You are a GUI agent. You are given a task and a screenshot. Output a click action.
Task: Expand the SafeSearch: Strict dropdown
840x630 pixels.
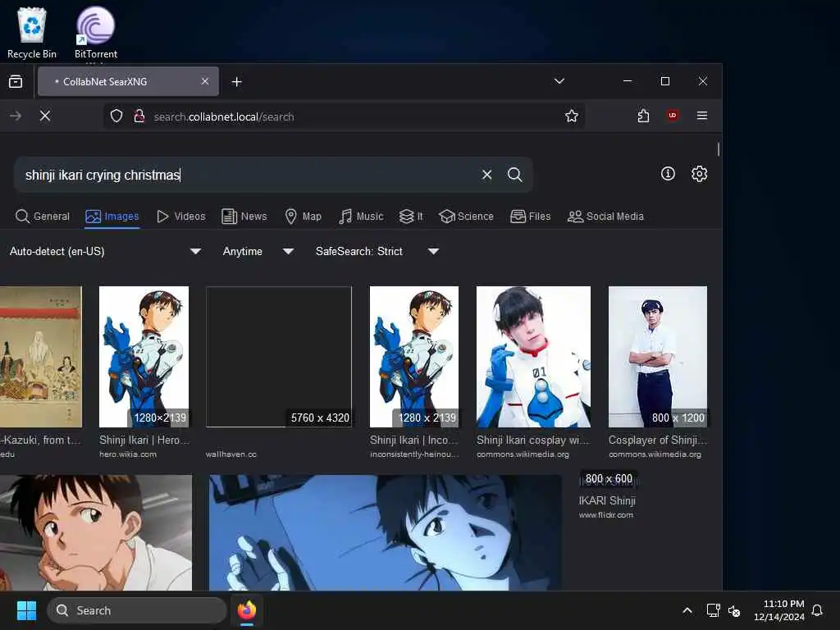[377, 251]
